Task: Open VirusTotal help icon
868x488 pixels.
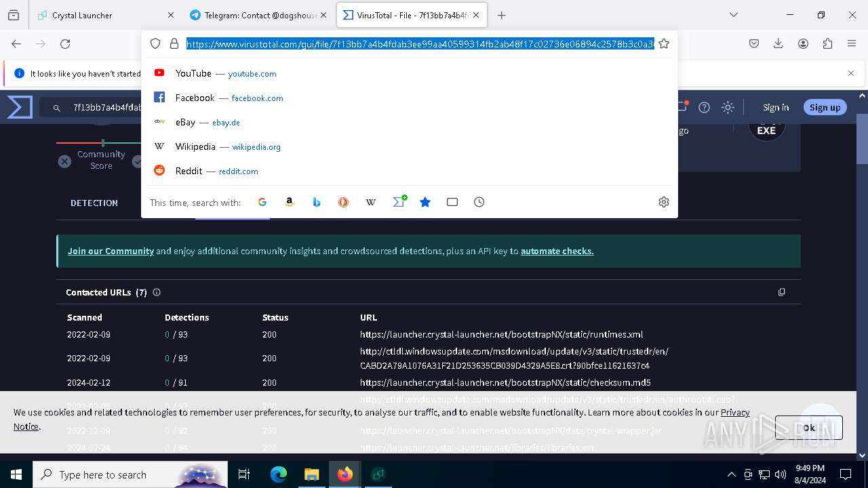Action: (x=704, y=107)
